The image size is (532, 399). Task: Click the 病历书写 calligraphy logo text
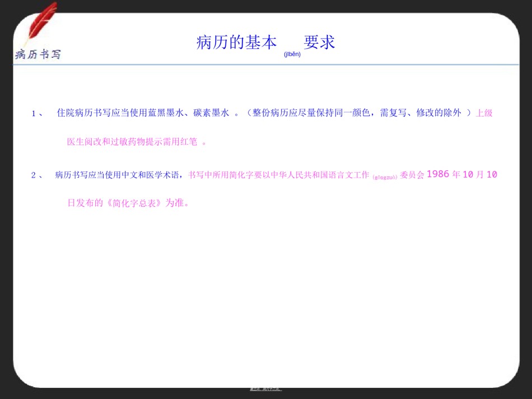click(38, 54)
